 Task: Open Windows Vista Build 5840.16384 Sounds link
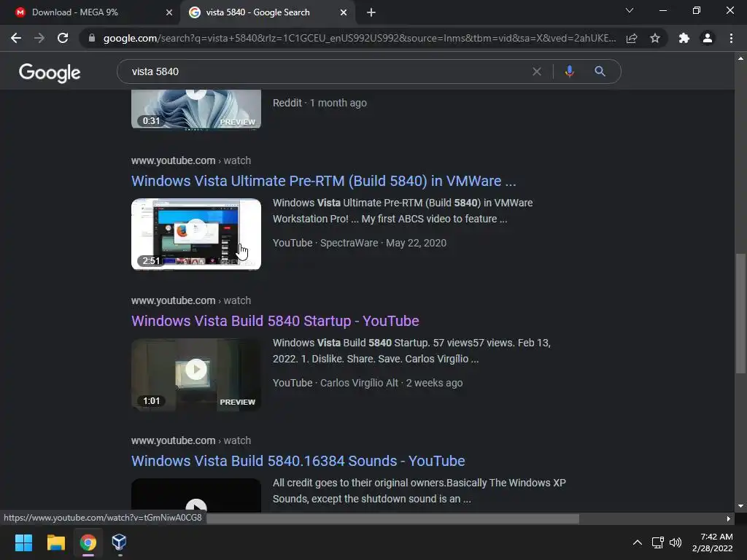298,461
